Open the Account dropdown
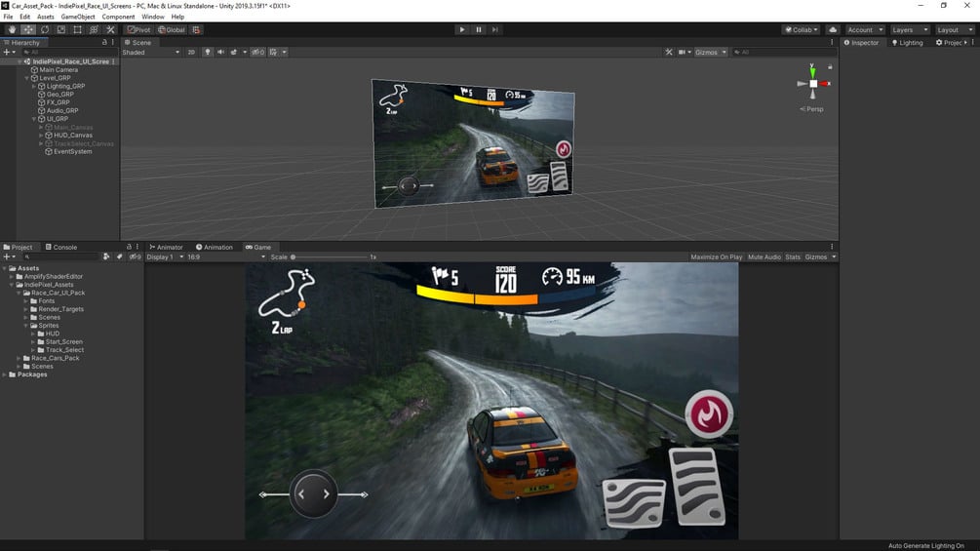 (865, 29)
